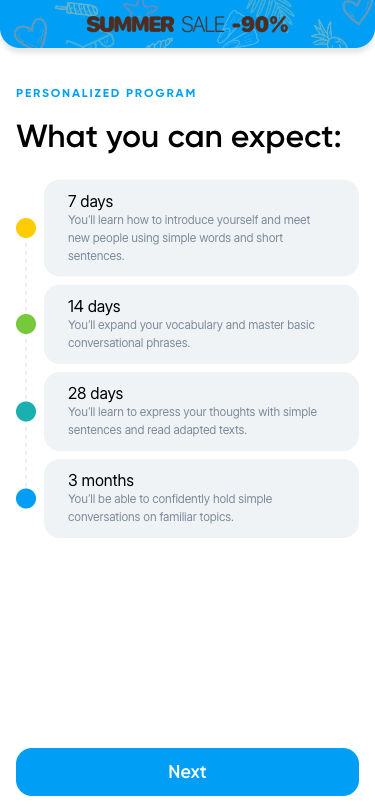Click the yellow 7 days timeline dot

26,228
